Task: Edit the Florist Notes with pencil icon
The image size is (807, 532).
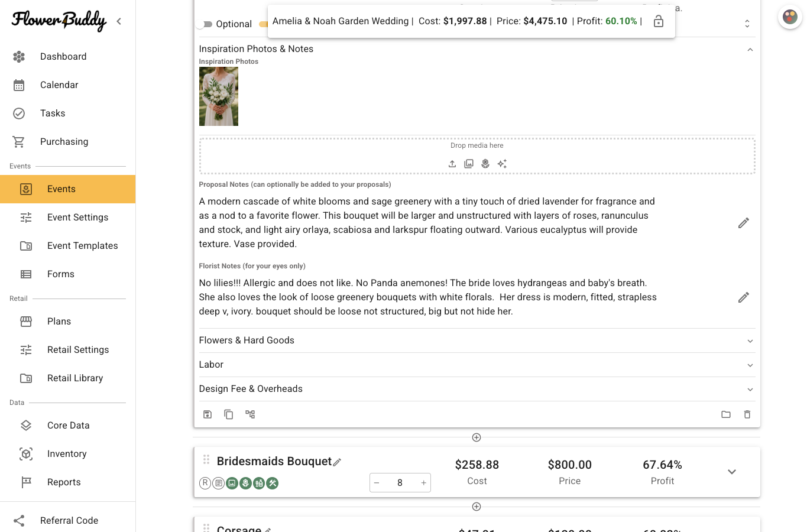Action: (x=744, y=297)
